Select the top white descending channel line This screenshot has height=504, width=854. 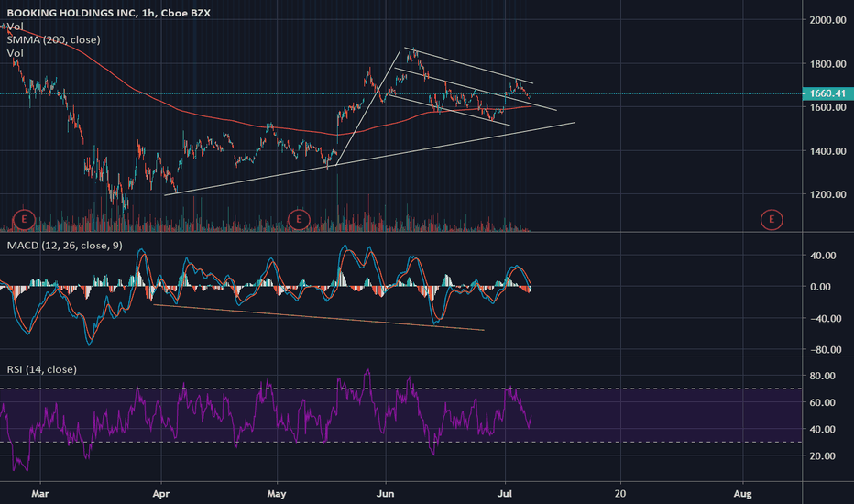tap(468, 66)
